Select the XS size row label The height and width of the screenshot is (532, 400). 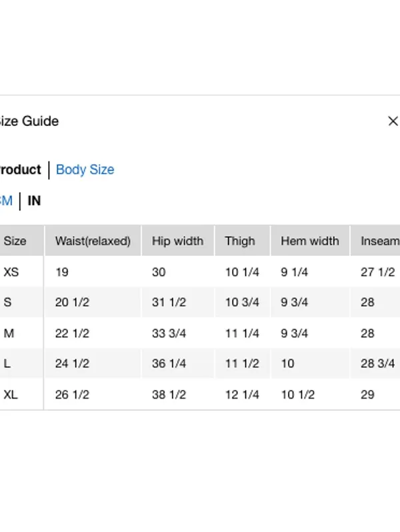pos(11,272)
